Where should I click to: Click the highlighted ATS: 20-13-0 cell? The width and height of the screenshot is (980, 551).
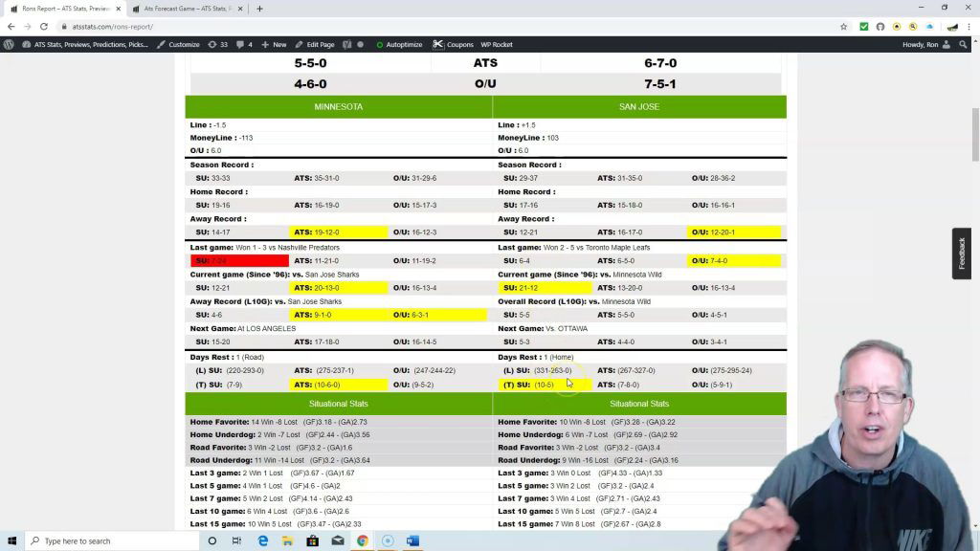(x=338, y=288)
